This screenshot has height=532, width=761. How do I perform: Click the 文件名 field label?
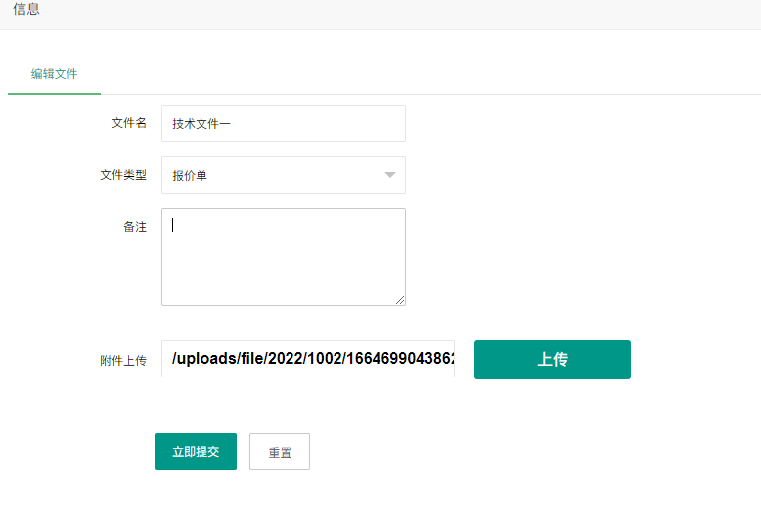tap(129, 123)
